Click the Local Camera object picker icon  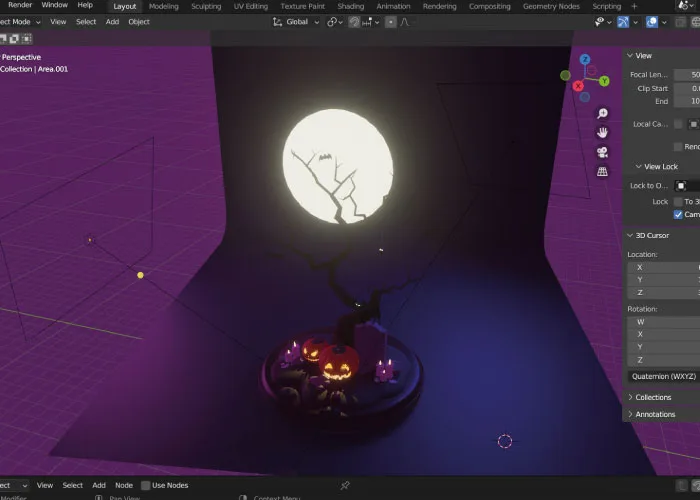click(x=693, y=124)
